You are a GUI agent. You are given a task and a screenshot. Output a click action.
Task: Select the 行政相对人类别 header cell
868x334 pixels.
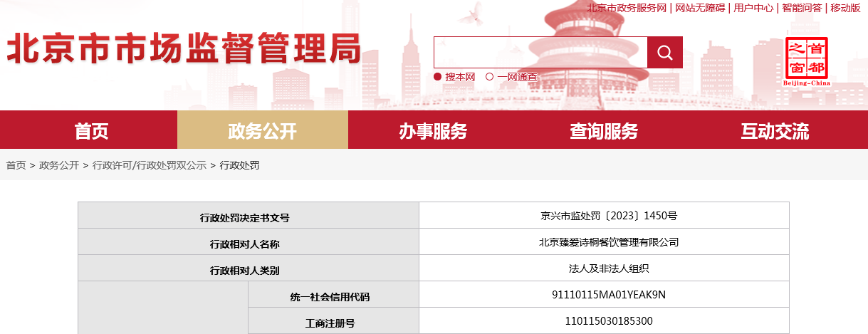click(249, 268)
